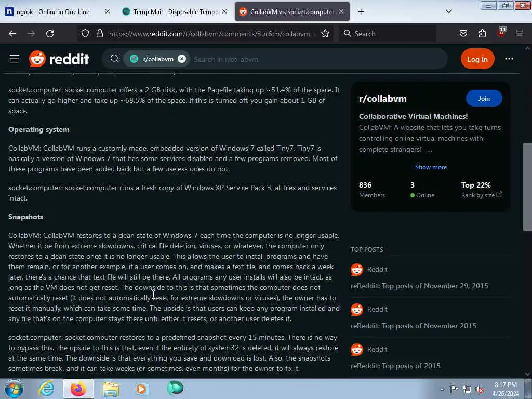
Task: Open Windows Explorer folder from taskbar
Action: [111, 389]
